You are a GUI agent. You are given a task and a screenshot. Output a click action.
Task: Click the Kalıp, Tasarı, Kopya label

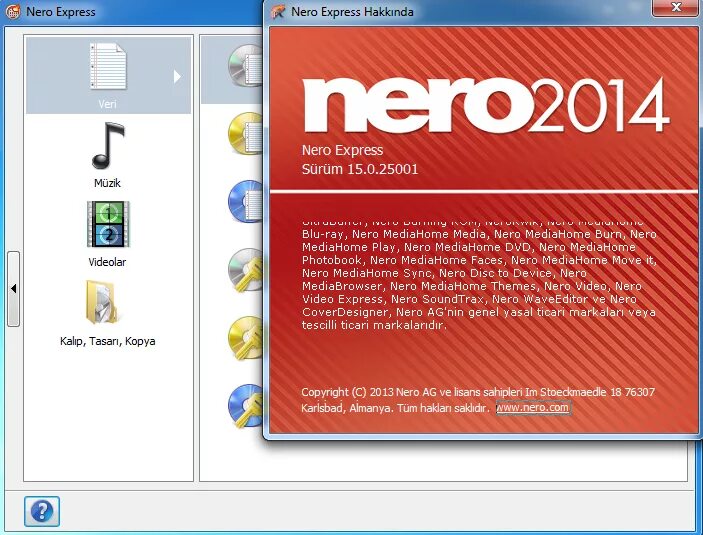108,341
